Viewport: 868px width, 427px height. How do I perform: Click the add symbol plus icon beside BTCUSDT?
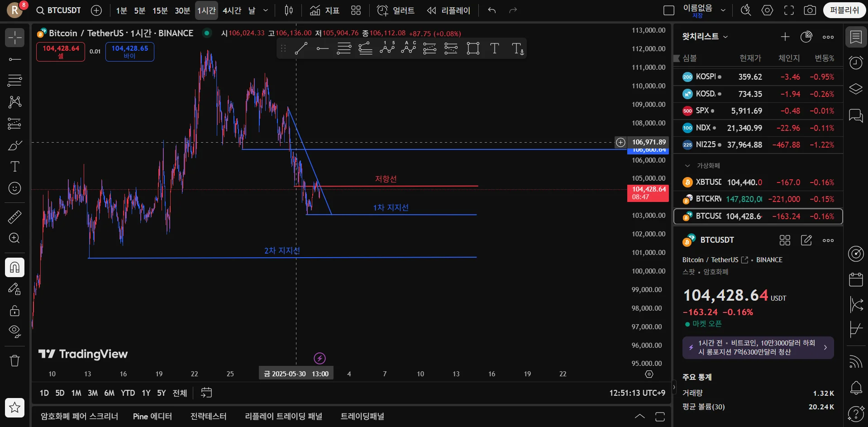[96, 10]
